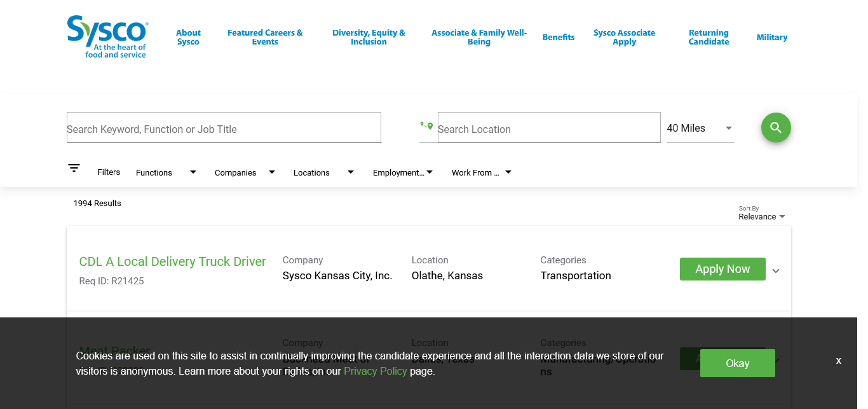Expand the Work From filter dropdown
868x409 pixels.
[x=481, y=172]
